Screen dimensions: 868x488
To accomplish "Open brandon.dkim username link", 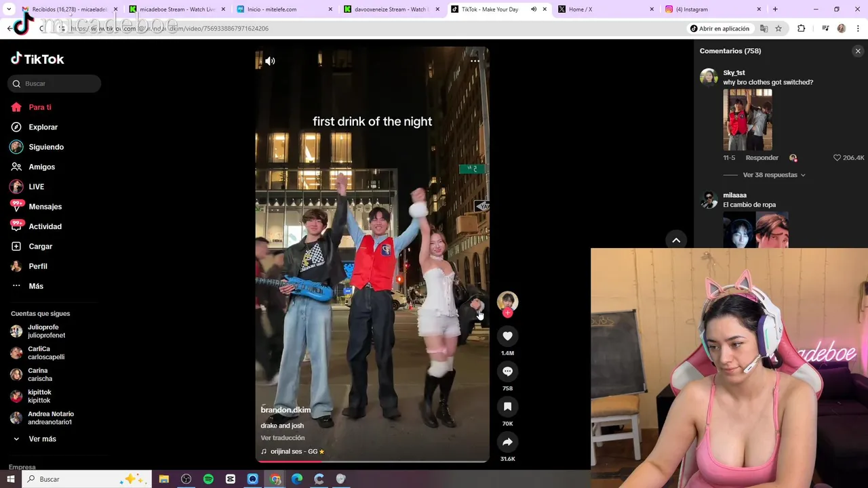I will 285,410.
